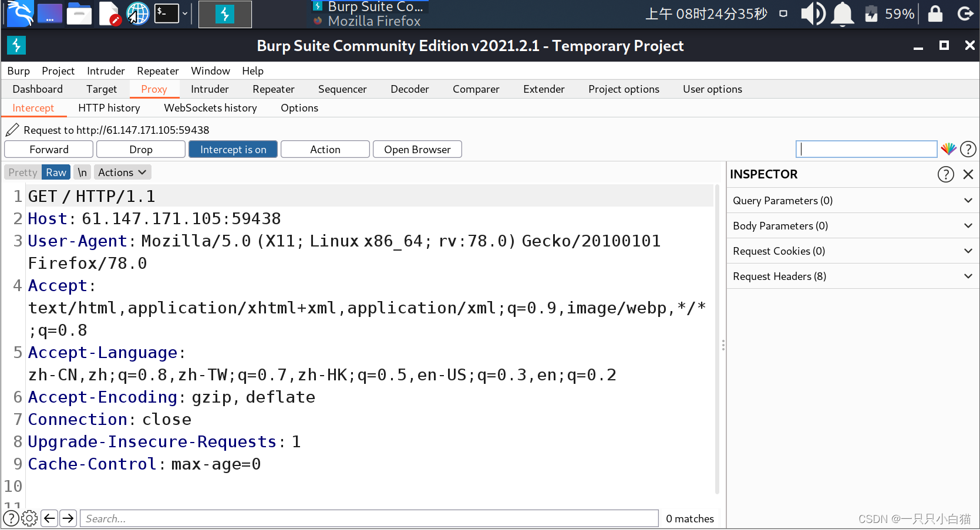The height and width of the screenshot is (530, 980).
Task: Expand the terminal launcher dropdown arrow
Action: tap(185, 13)
